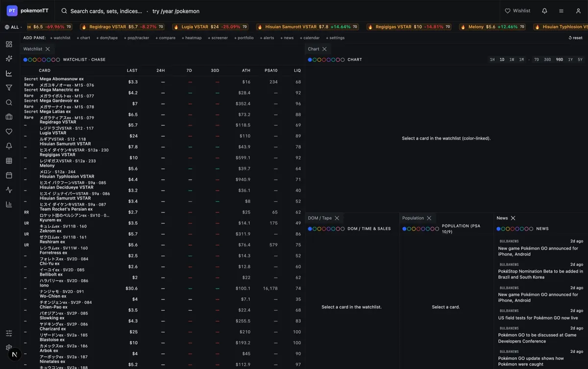This screenshot has height=369, width=588.
Task: Click the magnifier icon in left sidebar
Action: point(9,102)
